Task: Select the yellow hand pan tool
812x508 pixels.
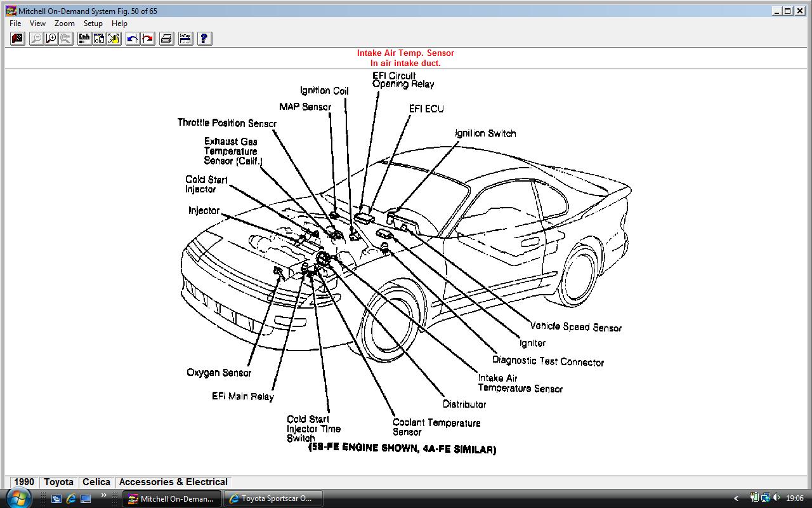Action: click(114, 39)
